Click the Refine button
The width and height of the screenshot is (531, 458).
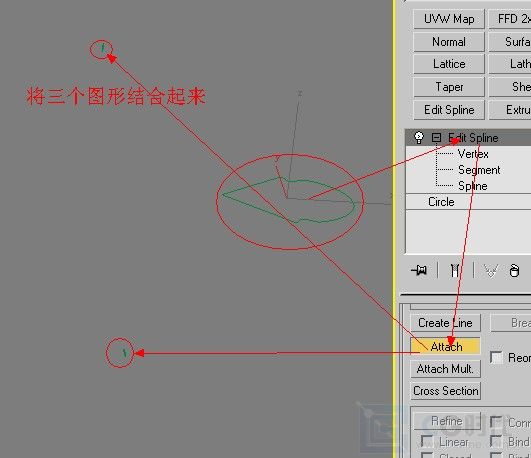coord(447,421)
